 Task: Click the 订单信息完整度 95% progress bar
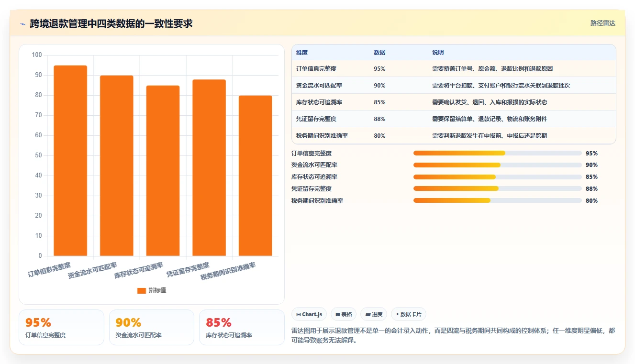pyautogui.click(x=498, y=153)
